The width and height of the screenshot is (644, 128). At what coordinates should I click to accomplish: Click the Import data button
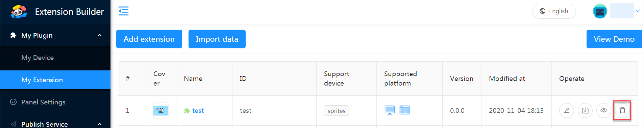coord(217,39)
